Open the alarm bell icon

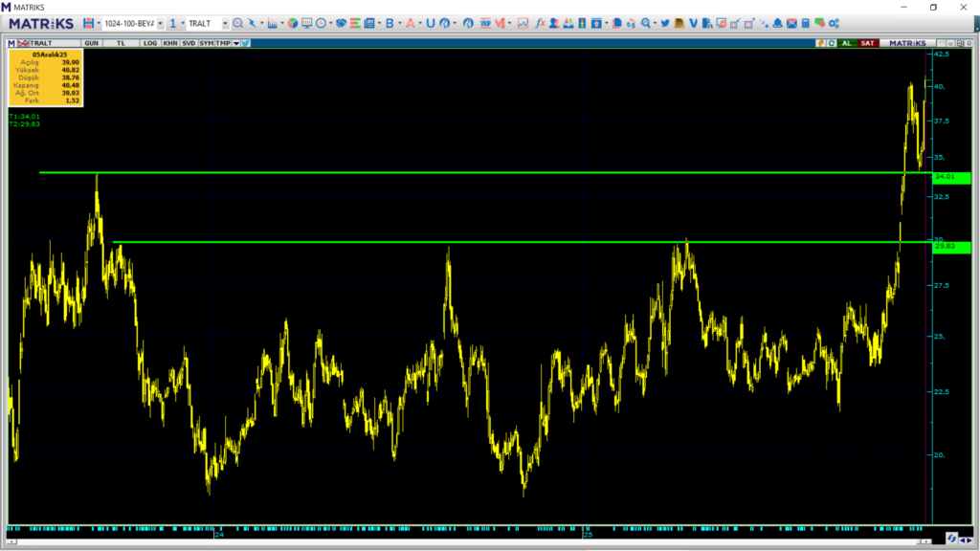[x=778, y=23]
